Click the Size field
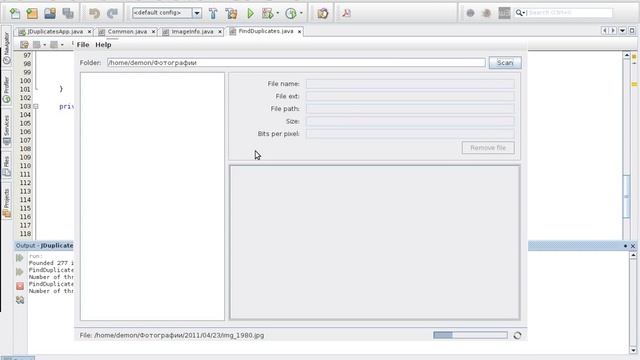Viewport: 640px width, 360px height. click(x=410, y=121)
